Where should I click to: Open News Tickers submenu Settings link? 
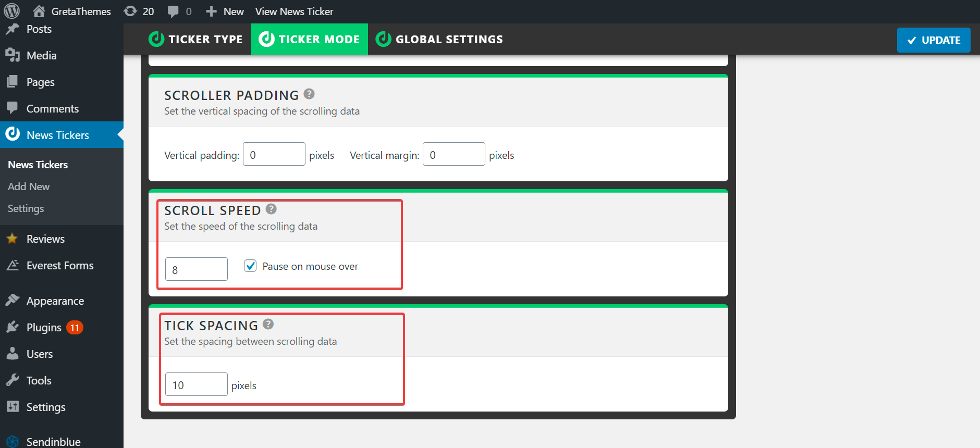pyautogui.click(x=26, y=208)
